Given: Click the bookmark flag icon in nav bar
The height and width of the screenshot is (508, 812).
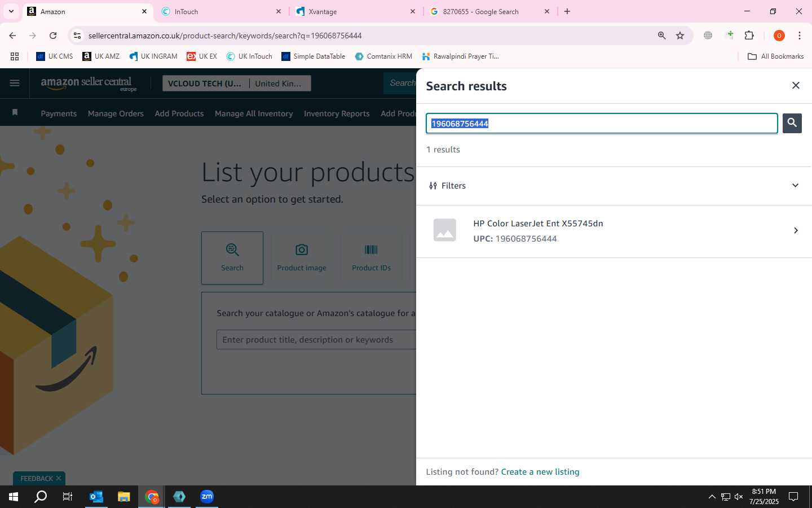Looking at the screenshot, I should click(x=15, y=112).
